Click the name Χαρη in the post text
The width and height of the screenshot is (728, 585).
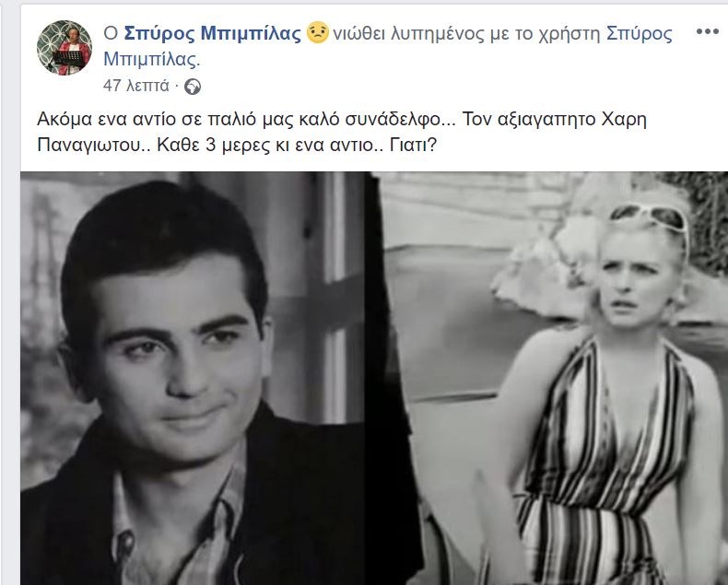click(x=624, y=120)
